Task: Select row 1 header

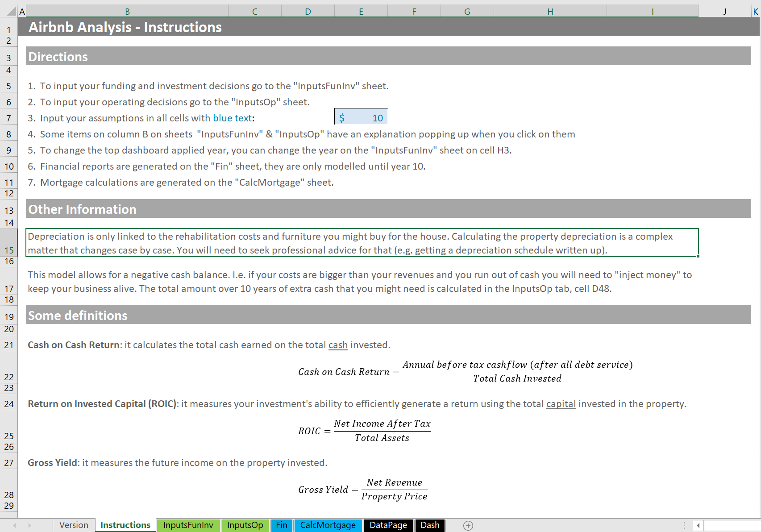Action: [8, 28]
